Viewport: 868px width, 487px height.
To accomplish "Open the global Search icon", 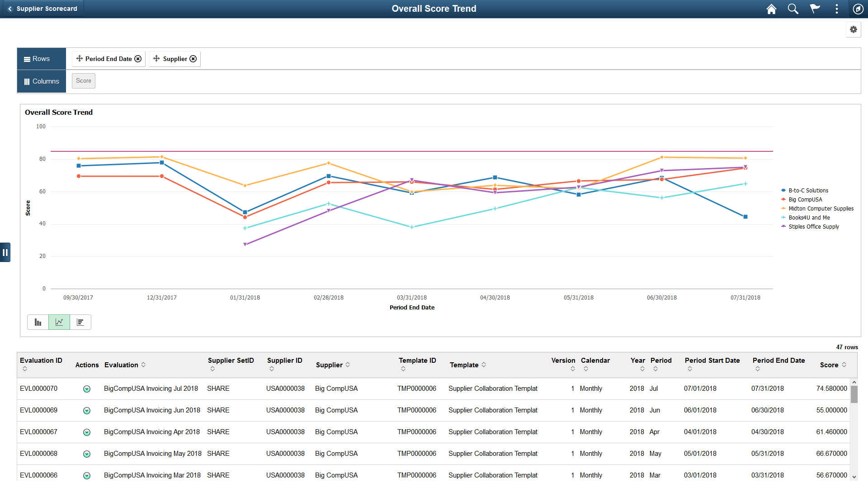I will click(793, 9).
